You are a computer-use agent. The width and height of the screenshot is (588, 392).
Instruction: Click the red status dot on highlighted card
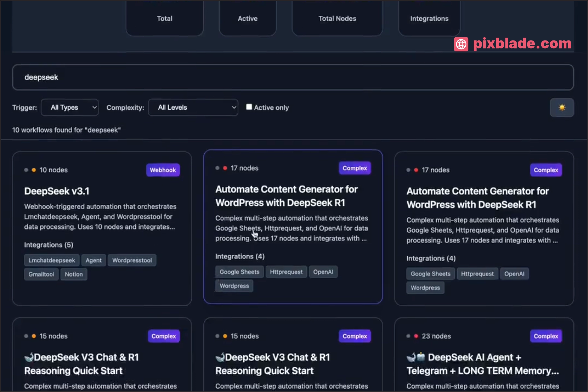click(225, 168)
